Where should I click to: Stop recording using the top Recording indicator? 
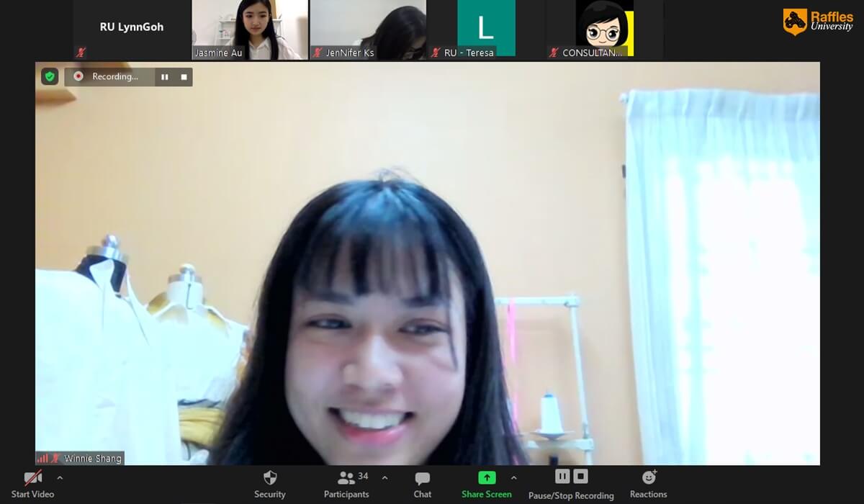click(x=184, y=77)
